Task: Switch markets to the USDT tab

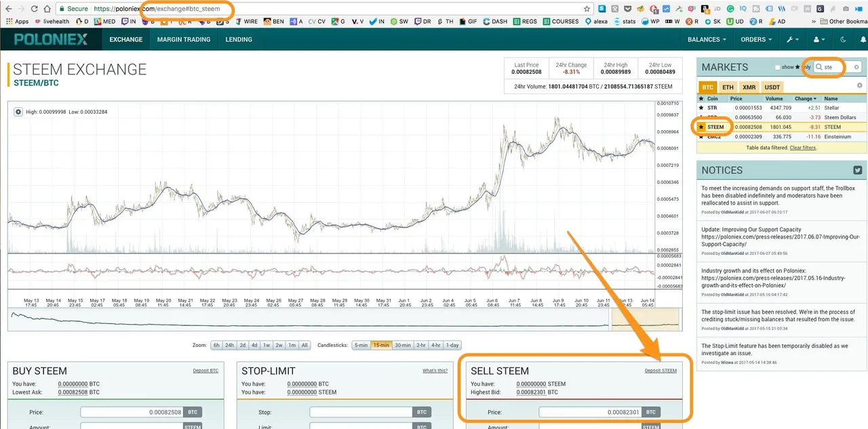Action: click(772, 87)
